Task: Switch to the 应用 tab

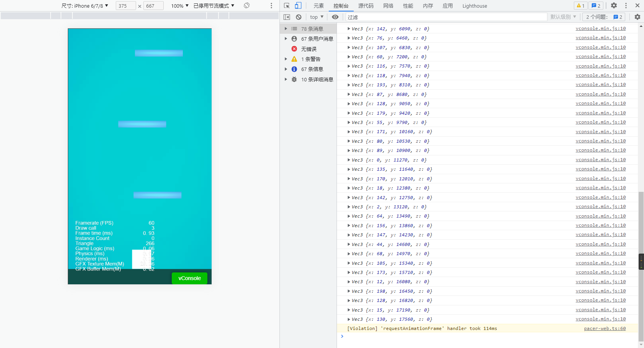Action: point(448,6)
